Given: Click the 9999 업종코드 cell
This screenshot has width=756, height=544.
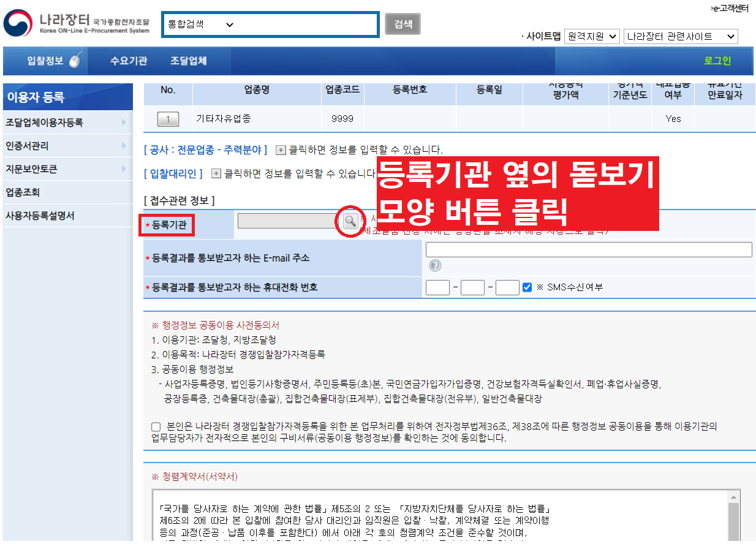Looking at the screenshot, I should [342, 119].
